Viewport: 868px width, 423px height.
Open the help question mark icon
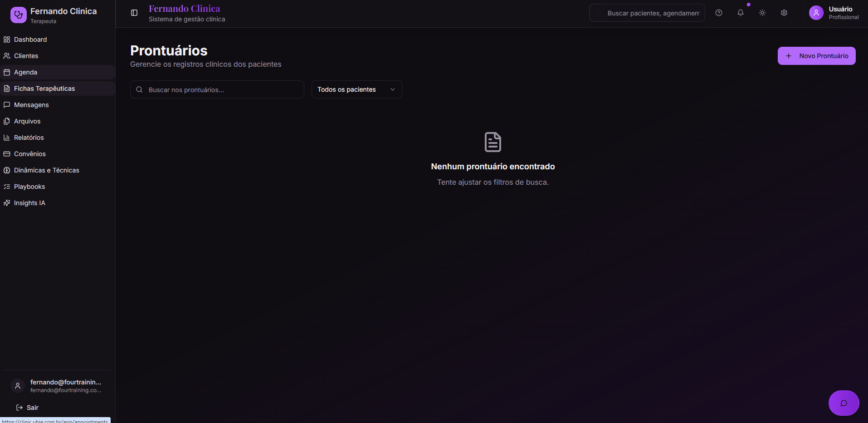pyautogui.click(x=719, y=13)
